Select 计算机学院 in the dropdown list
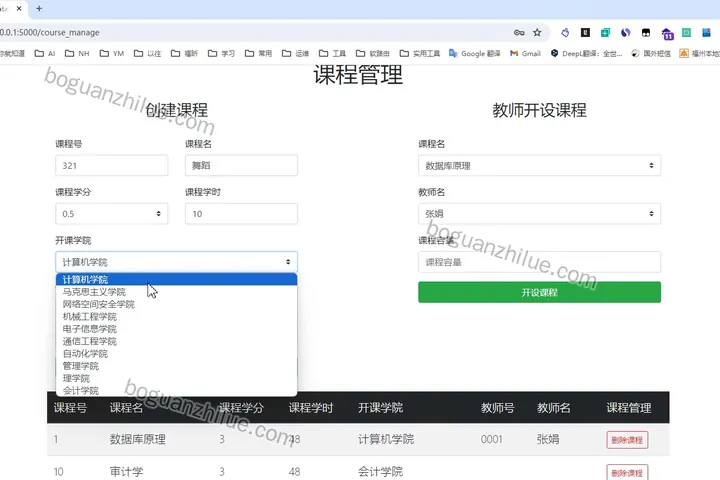Image resolution: width=720 pixels, height=480 pixels. tap(176, 279)
